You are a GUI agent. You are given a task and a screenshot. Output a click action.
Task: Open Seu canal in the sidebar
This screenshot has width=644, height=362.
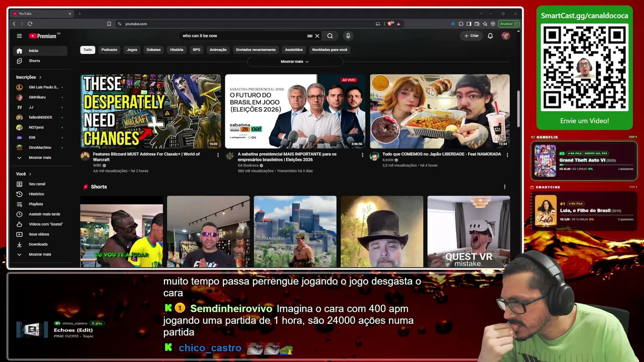(x=41, y=184)
